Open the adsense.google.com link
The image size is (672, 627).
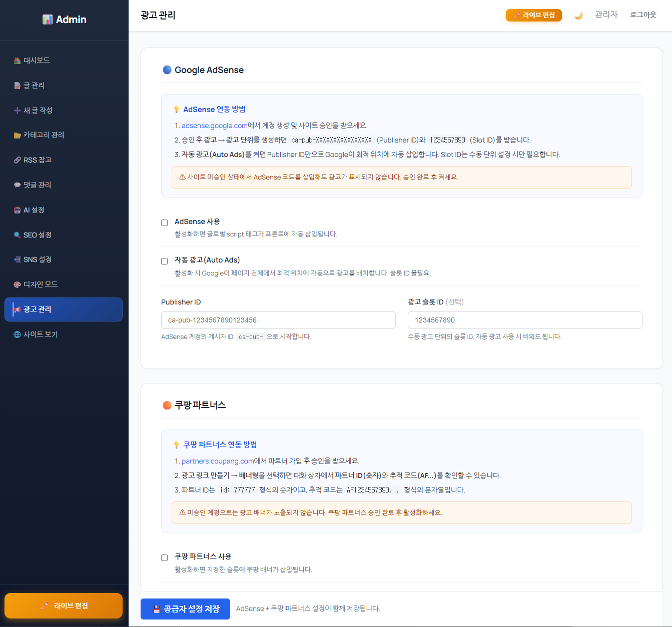click(214, 125)
